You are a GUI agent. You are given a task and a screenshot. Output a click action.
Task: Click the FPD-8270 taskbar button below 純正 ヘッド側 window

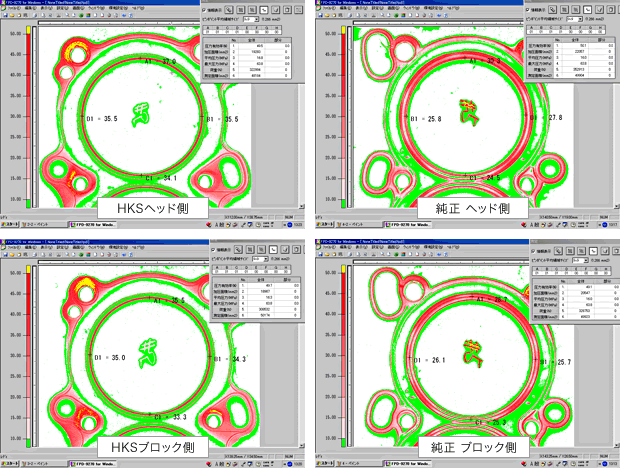(408, 225)
